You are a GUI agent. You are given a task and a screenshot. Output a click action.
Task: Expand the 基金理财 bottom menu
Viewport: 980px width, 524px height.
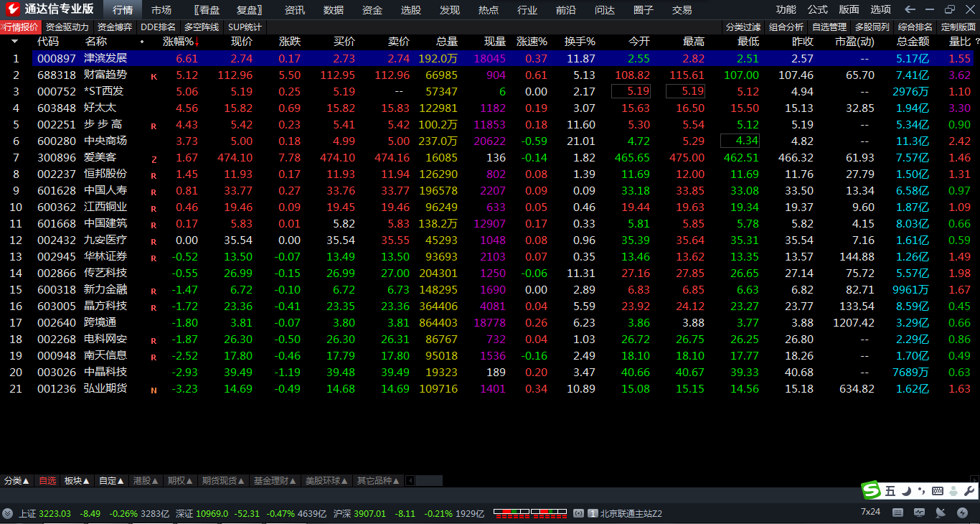click(x=275, y=481)
